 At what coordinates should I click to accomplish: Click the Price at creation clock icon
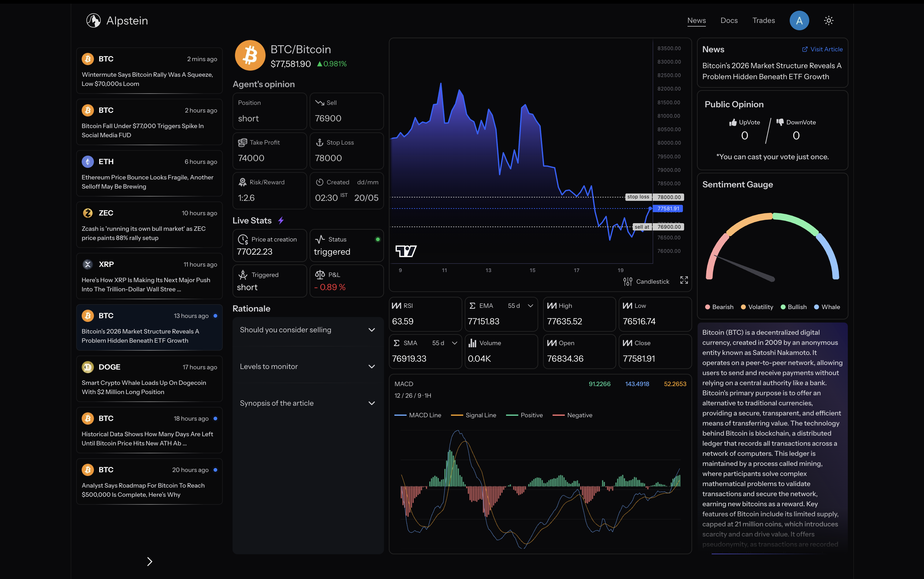pos(243,239)
